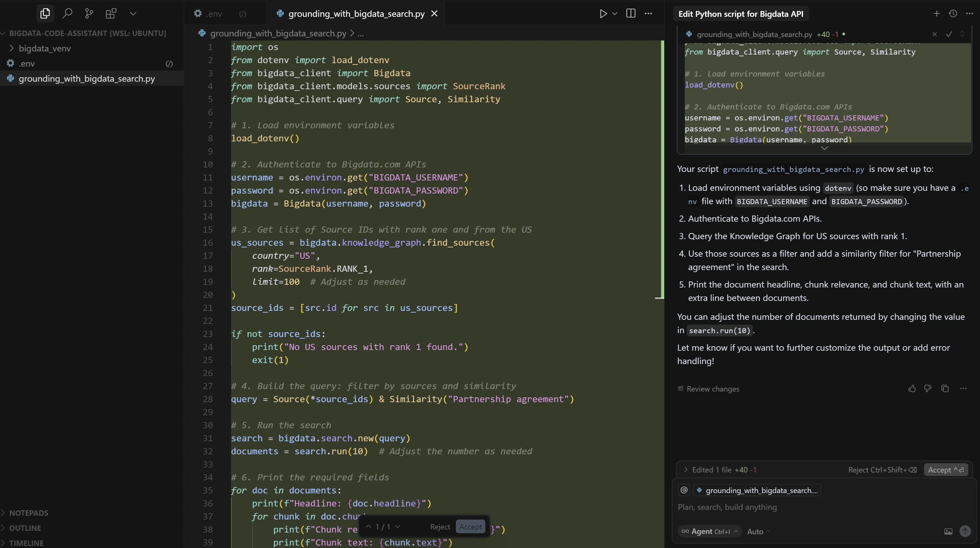The width and height of the screenshot is (980, 548).
Task: Click the ignored-file indicator on the .env tab
Action: click(x=243, y=14)
